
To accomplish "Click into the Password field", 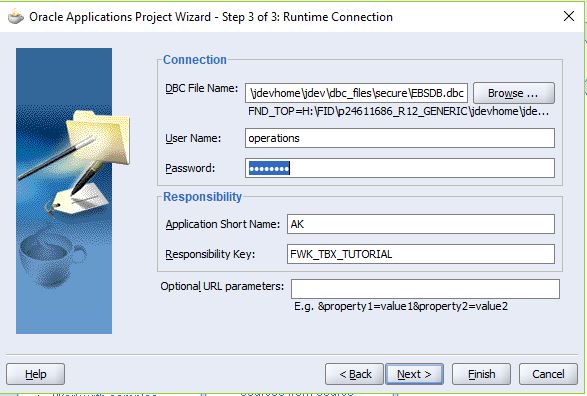I will click(x=400, y=168).
